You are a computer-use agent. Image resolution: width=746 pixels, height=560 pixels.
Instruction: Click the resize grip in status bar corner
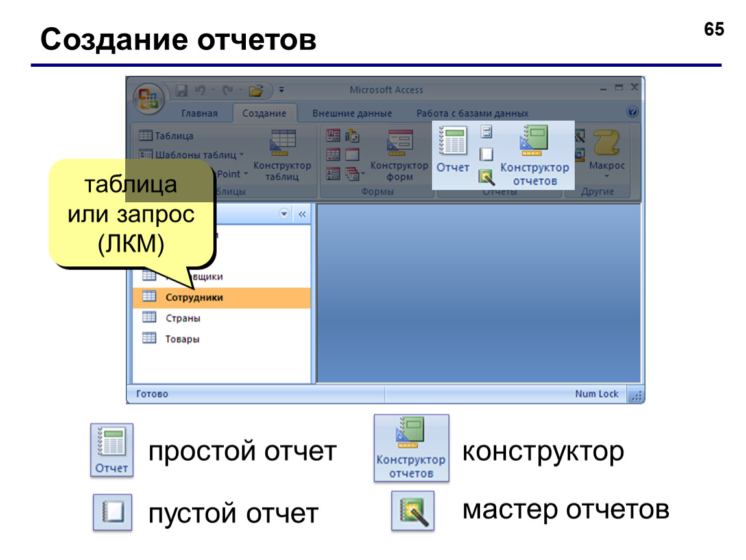click(636, 395)
